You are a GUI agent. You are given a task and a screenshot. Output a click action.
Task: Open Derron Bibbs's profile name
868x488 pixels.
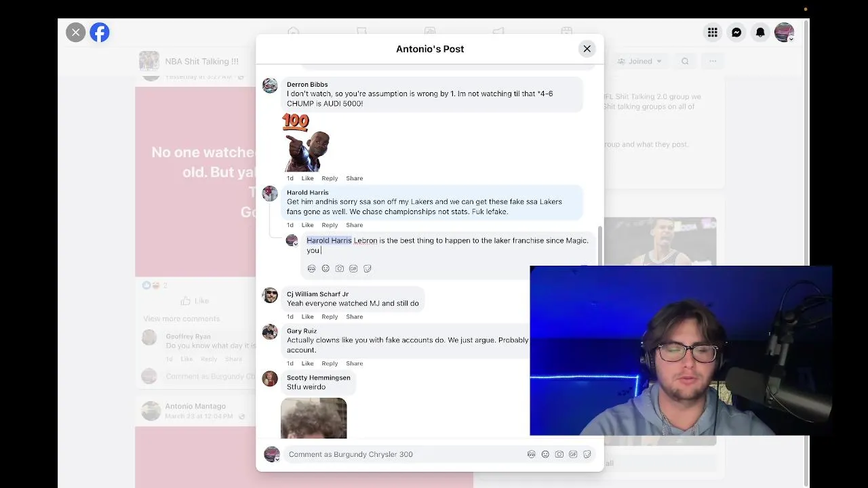click(307, 85)
